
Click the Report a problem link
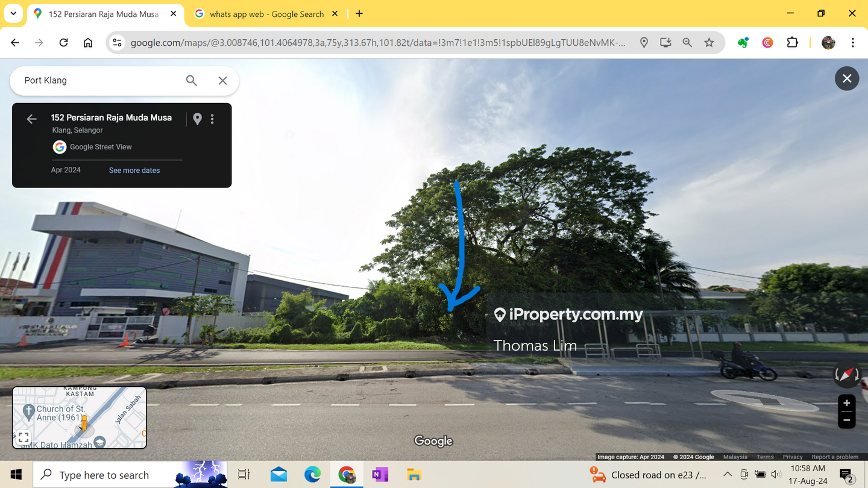tap(835, 457)
